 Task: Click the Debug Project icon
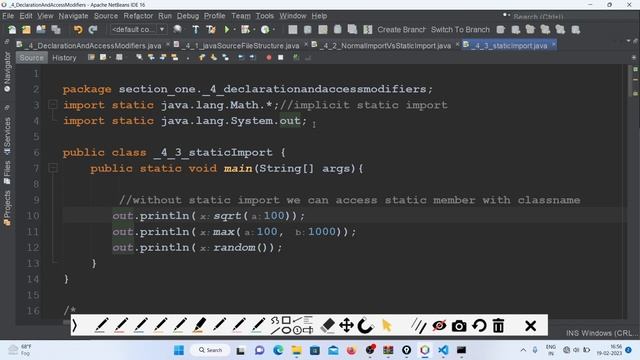[245, 29]
